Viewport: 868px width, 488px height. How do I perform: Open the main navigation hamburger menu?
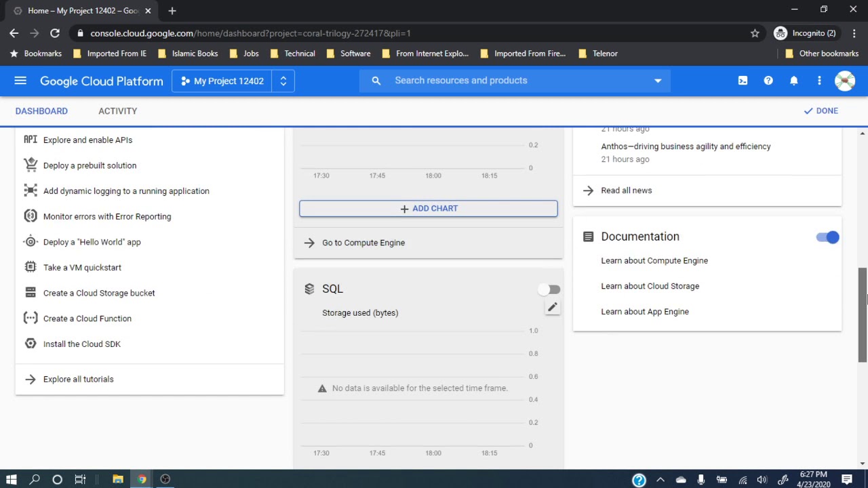coord(20,81)
